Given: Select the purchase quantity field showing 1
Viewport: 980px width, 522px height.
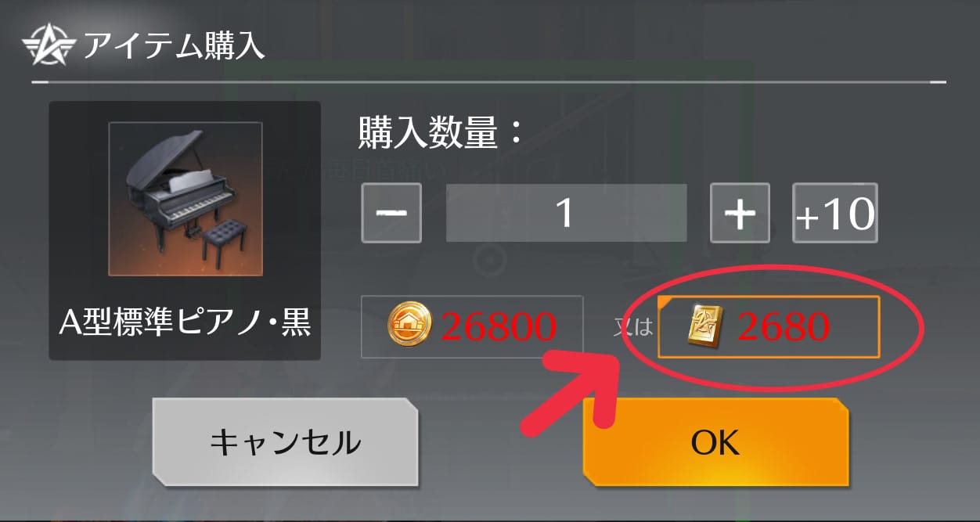Looking at the screenshot, I should [566, 213].
